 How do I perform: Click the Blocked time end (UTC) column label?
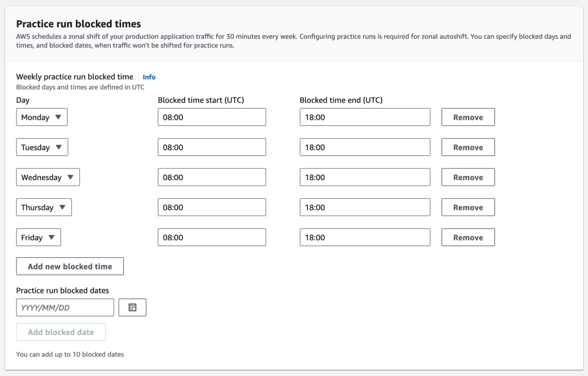pos(341,100)
